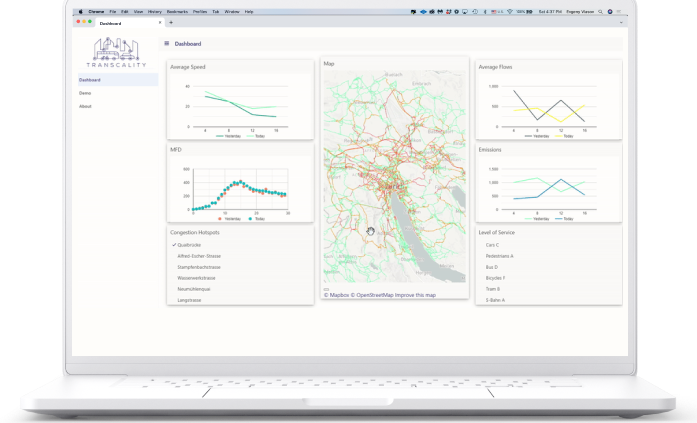Image resolution: width=697 pixels, height=423 pixels.
Task: Close the Dashboard browser tab
Action: click(160, 23)
